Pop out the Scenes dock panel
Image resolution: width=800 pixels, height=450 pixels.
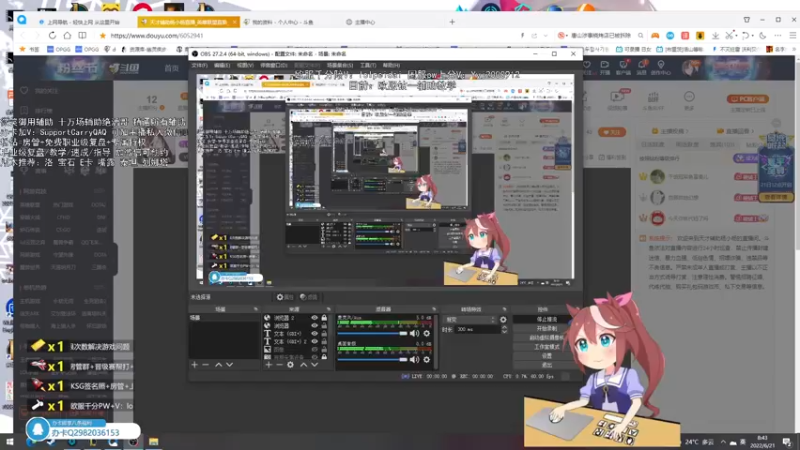[256, 309]
